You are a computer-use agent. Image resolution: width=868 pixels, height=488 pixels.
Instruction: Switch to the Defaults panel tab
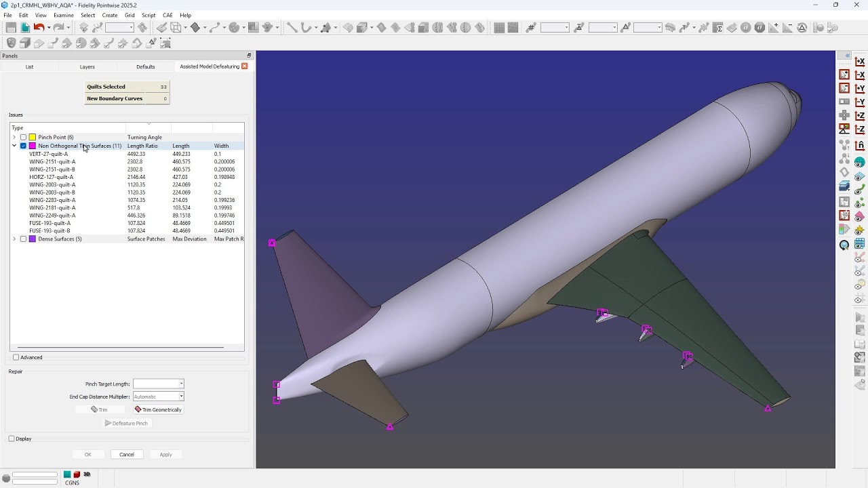146,66
